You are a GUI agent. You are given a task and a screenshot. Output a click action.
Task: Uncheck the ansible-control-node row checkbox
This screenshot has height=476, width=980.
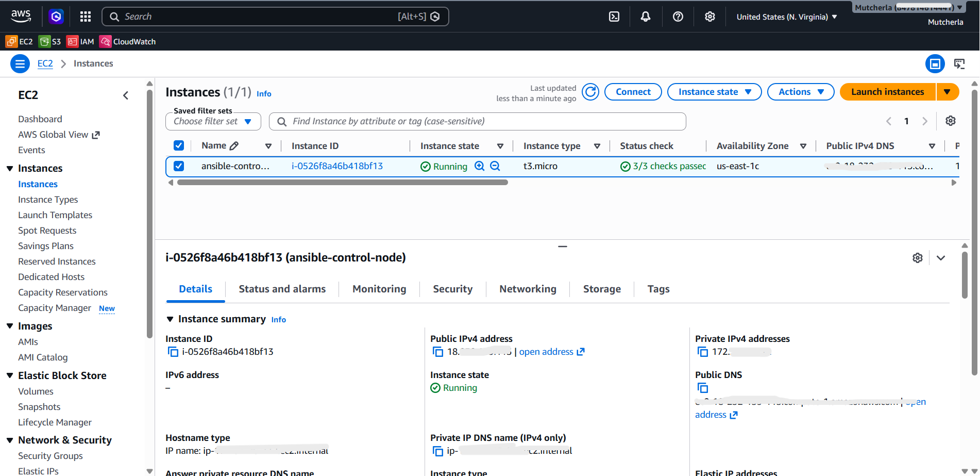tap(179, 166)
